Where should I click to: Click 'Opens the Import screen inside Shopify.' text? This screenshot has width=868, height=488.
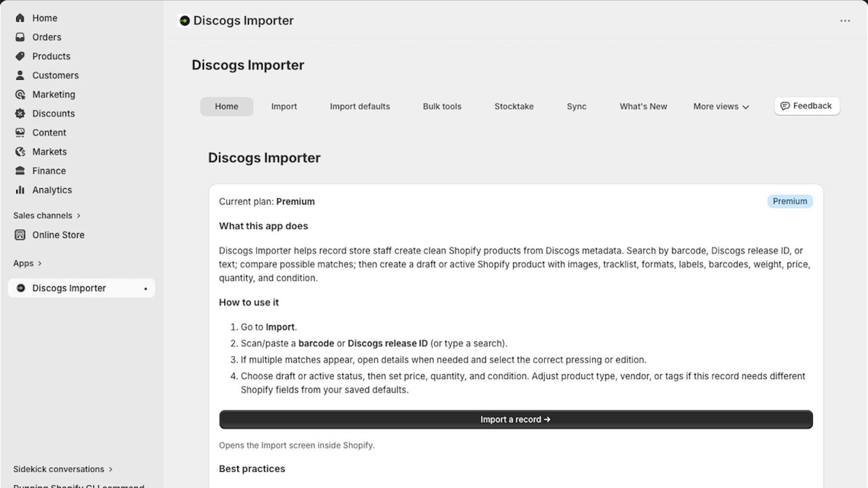pos(297,445)
